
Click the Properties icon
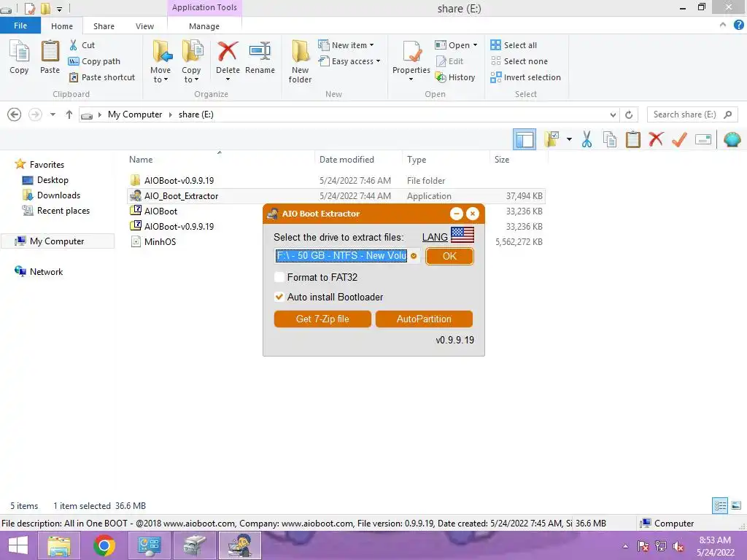click(x=411, y=52)
